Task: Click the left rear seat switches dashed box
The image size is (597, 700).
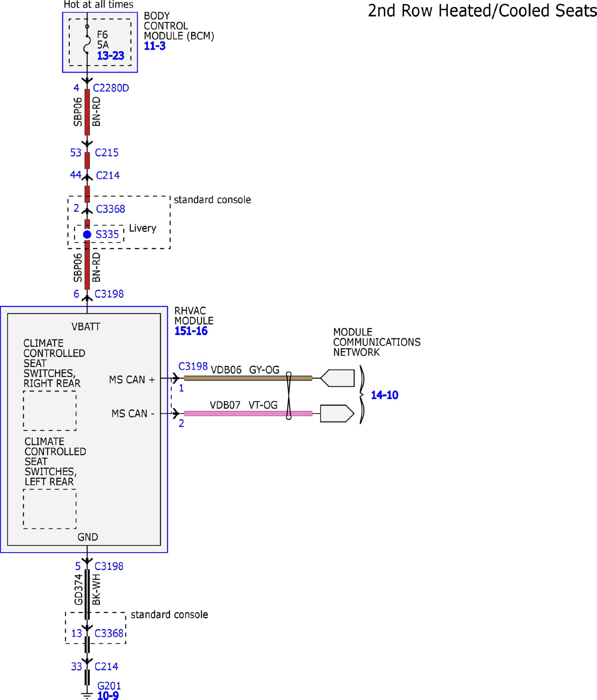Action: (x=50, y=509)
